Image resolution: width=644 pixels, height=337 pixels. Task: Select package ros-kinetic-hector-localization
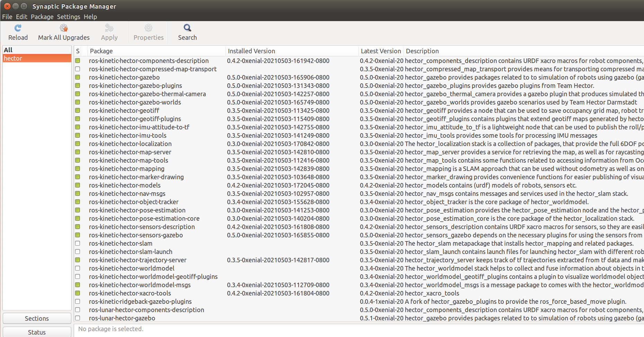coord(130,144)
